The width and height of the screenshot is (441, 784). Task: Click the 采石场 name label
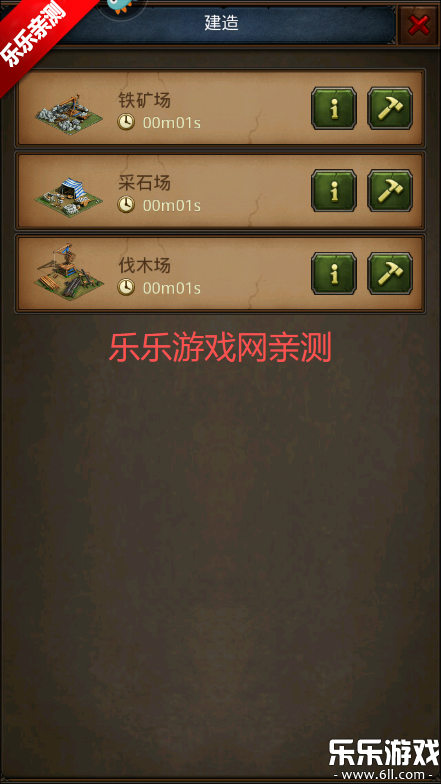pos(144,183)
